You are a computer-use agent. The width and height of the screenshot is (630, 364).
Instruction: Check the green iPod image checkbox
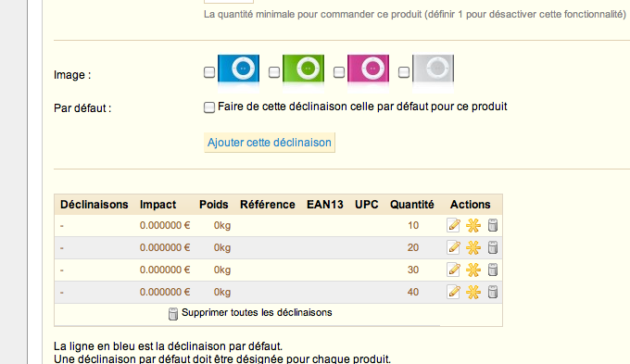pos(274,72)
